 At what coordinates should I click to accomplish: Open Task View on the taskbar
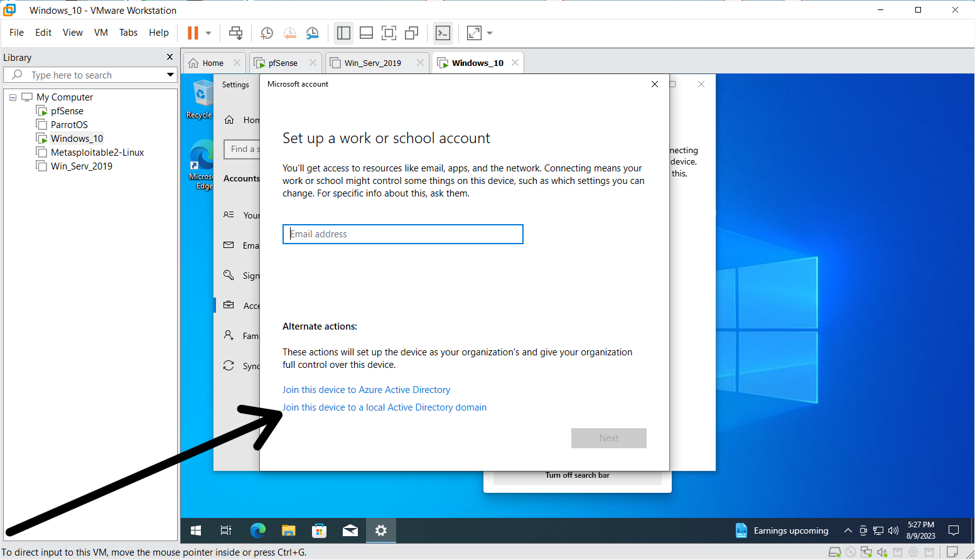(226, 530)
